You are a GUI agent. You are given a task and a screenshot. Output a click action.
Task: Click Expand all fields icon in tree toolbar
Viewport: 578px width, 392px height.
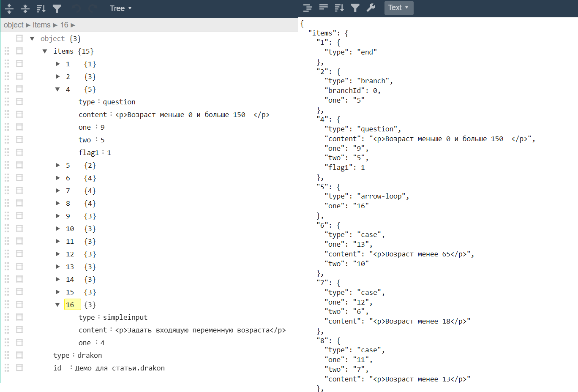[9, 8]
